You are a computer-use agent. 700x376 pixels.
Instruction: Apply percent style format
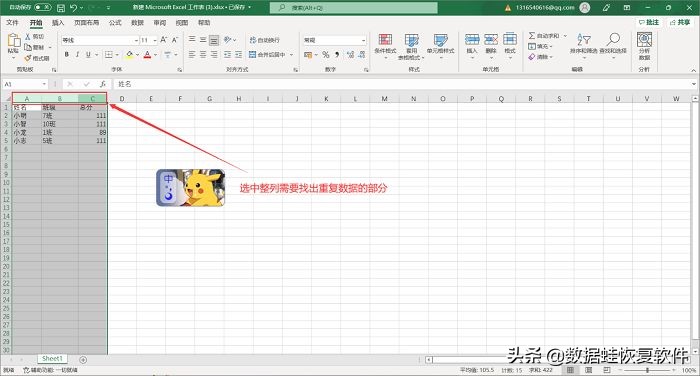[326, 54]
